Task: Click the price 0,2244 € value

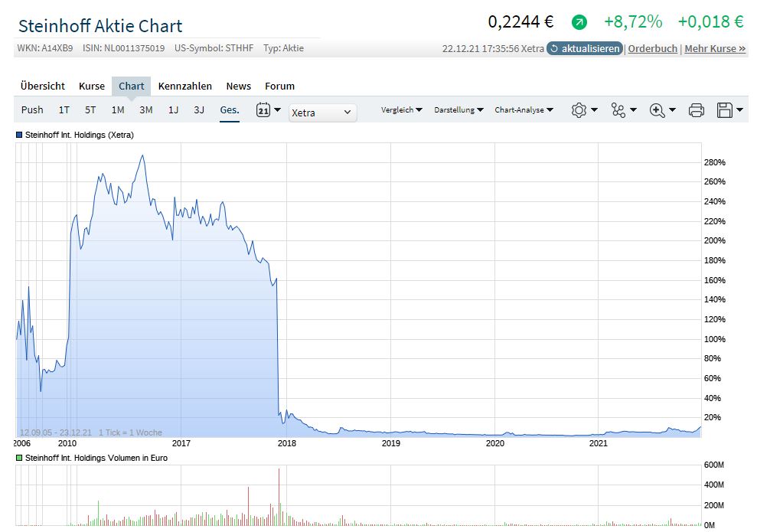Action: pos(520,21)
